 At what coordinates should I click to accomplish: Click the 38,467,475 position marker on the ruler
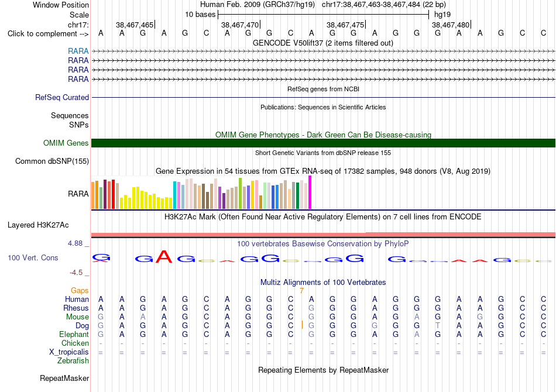(345, 25)
